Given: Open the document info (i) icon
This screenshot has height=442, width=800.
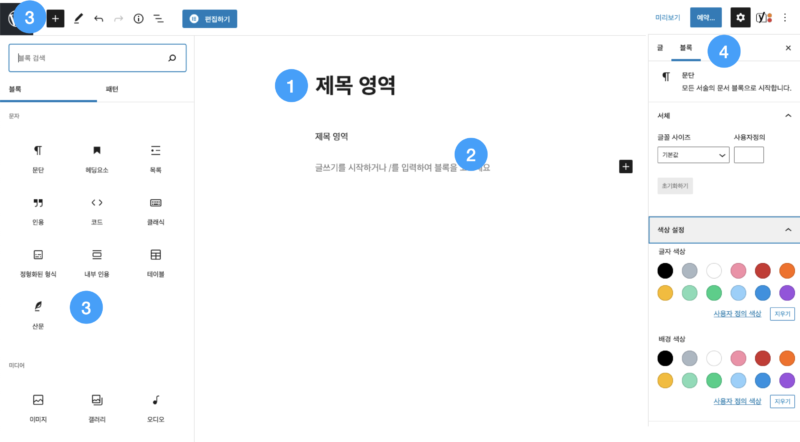Looking at the screenshot, I should tap(138, 19).
